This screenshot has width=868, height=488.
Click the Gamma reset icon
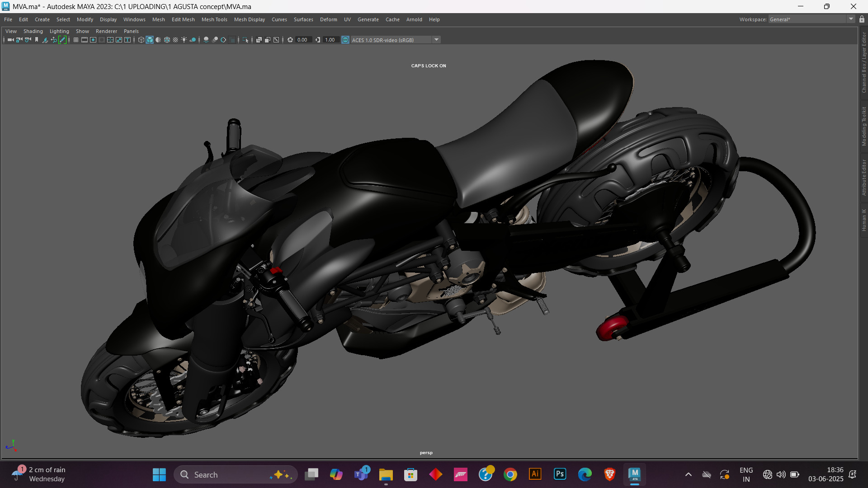pos(318,40)
